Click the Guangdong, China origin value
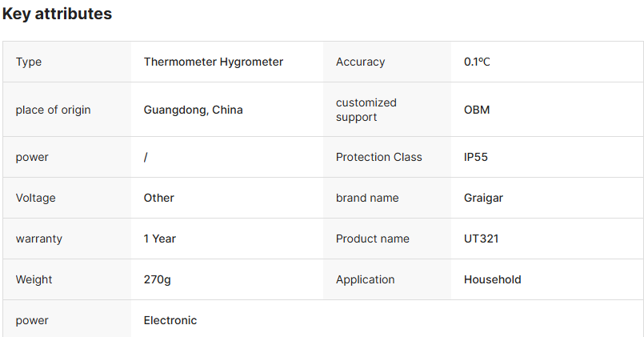 pos(194,110)
